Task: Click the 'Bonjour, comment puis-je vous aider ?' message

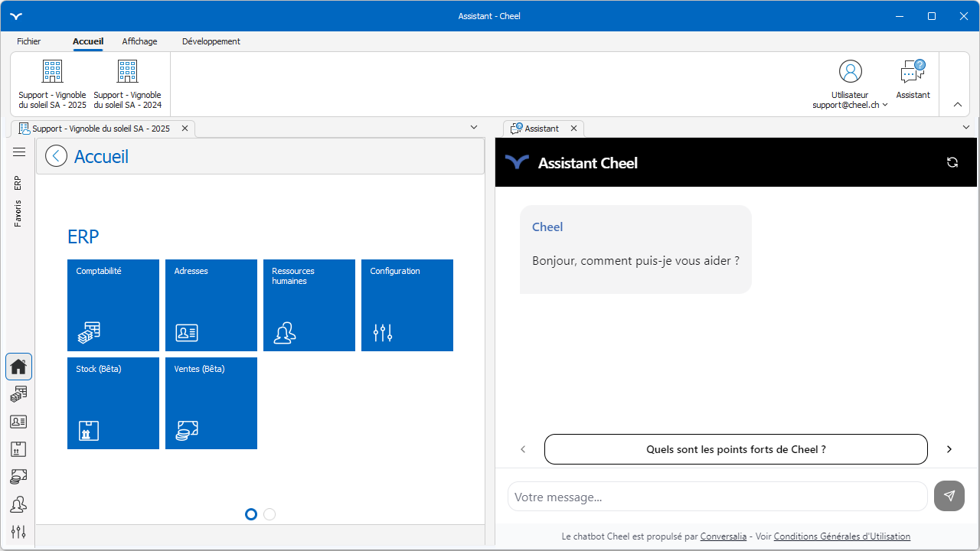Action: tap(635, 261)
